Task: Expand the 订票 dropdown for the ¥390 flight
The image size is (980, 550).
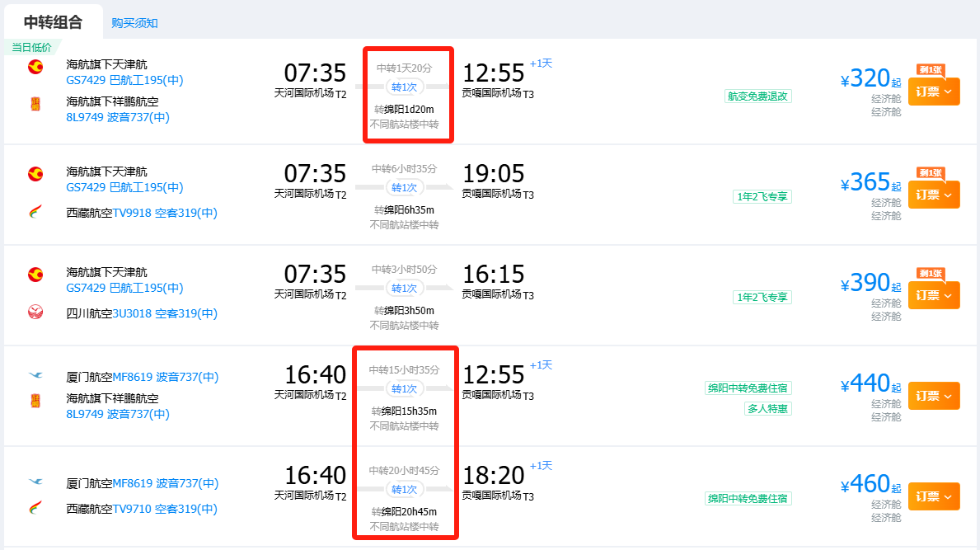Action: [934, 295]
